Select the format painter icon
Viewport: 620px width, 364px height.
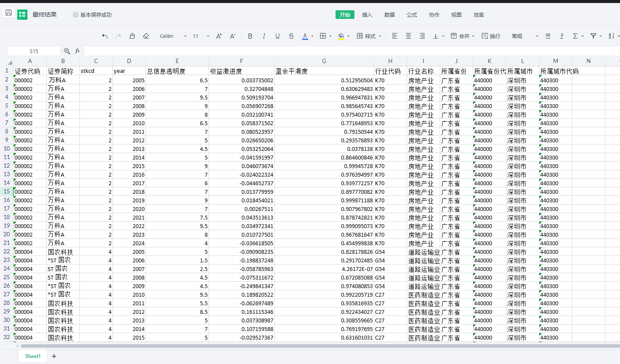(132, 36)
